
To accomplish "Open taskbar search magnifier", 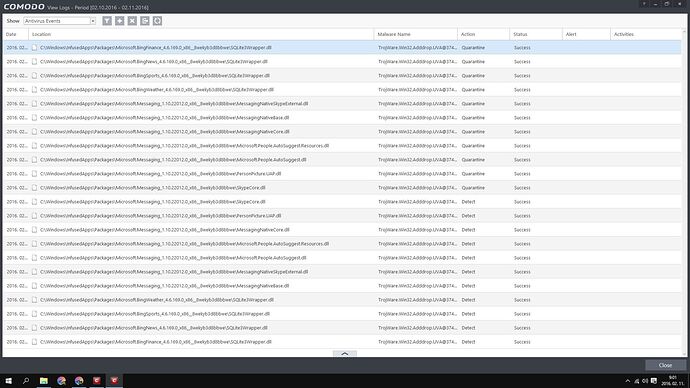I will pos(26,381).
